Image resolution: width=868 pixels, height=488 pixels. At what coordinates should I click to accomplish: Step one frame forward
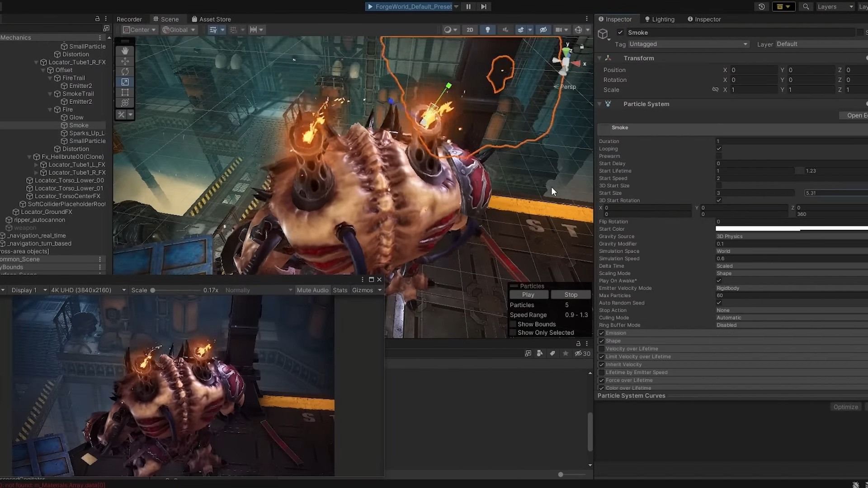(484, 7)
